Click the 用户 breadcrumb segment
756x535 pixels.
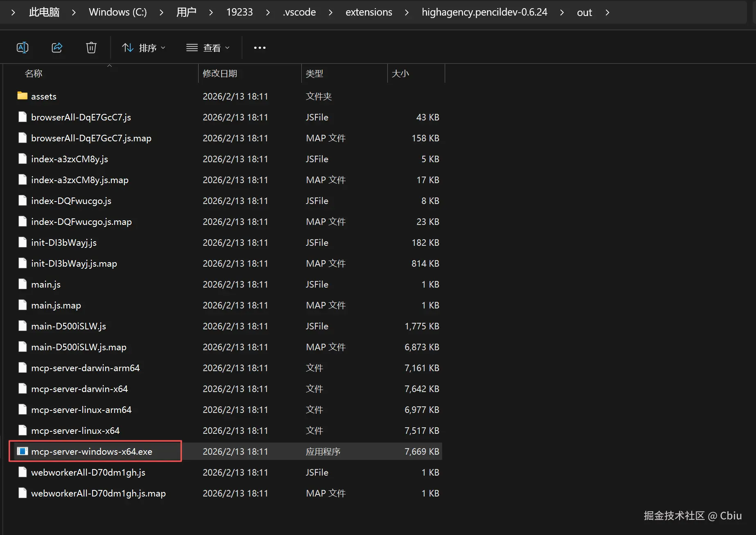click(x=186, y=12)
